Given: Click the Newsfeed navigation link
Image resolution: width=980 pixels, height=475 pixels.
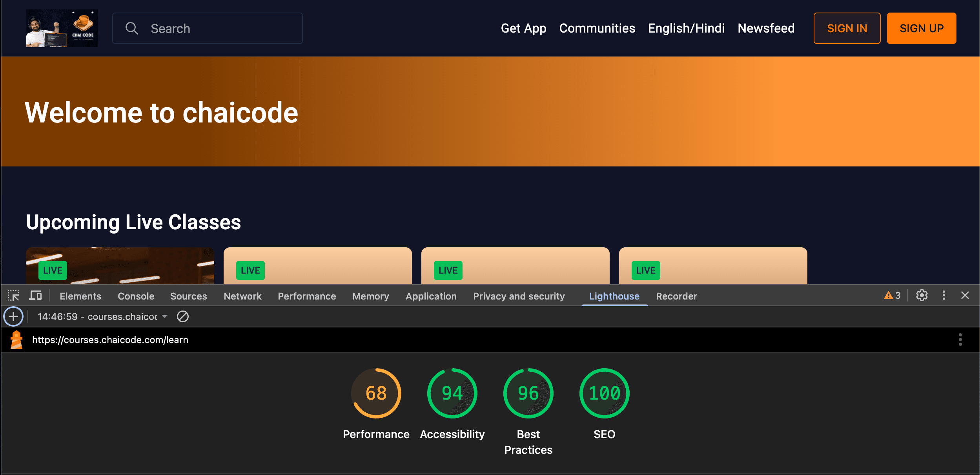Looking at the screenshot, I should [x=765, y=28].
